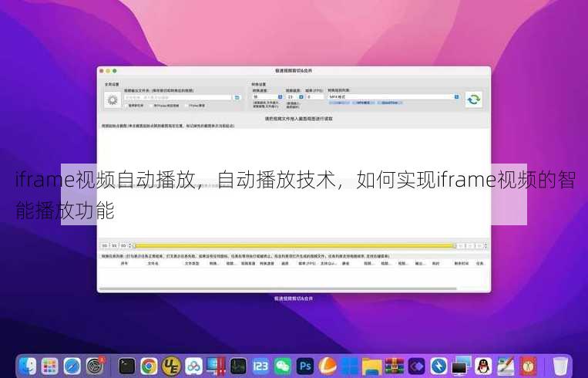This screenshot has height=378, width=588.
Task: Tick the middle checkbox under the output path
Action: click(x=151, y=106)
